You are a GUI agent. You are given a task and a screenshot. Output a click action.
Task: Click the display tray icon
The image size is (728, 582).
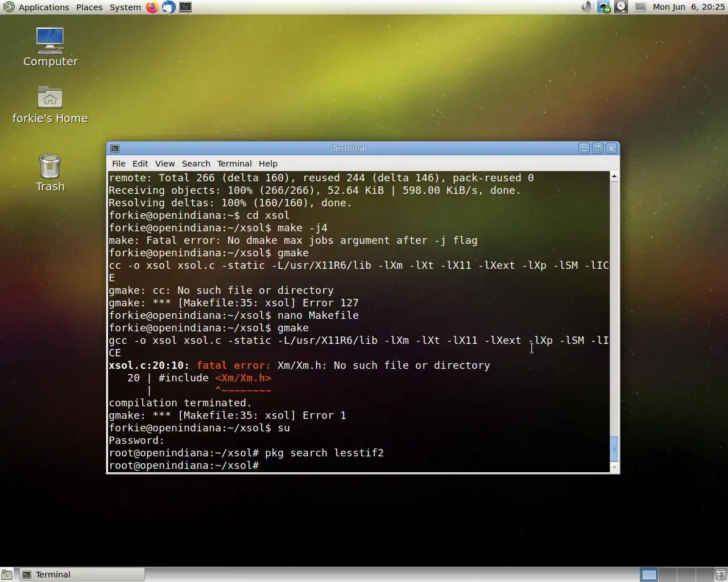pyautogui.click(x=640, y=7)
